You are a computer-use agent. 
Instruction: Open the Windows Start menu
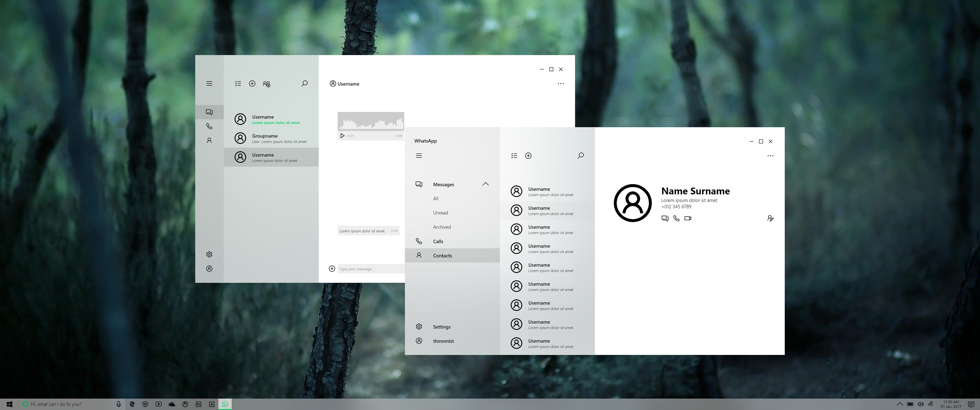pos(9,404)
